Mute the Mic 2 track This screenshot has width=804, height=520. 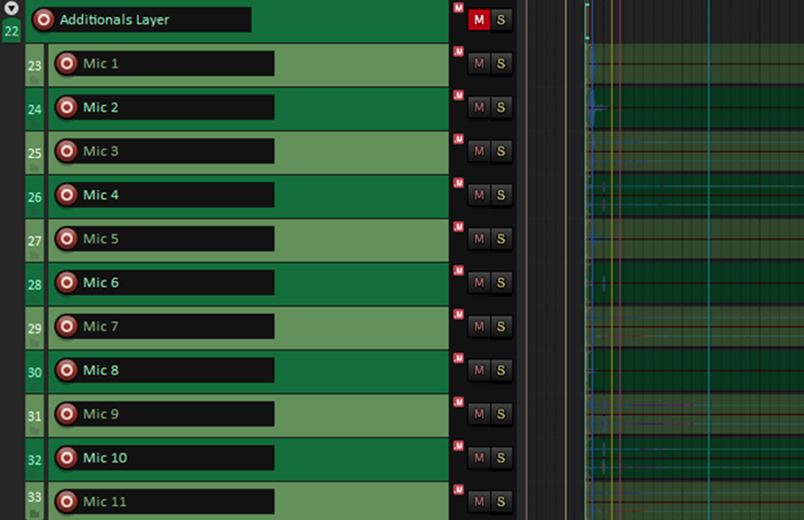pyautogui.click(x=479, y=107)
